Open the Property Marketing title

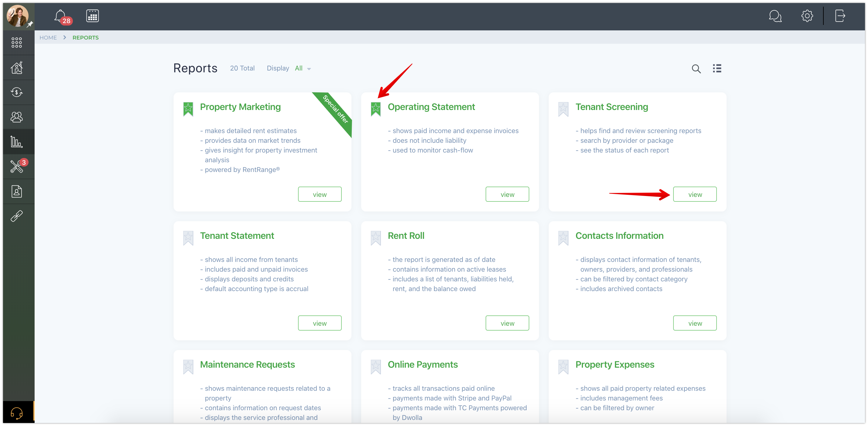click(240, 107)
